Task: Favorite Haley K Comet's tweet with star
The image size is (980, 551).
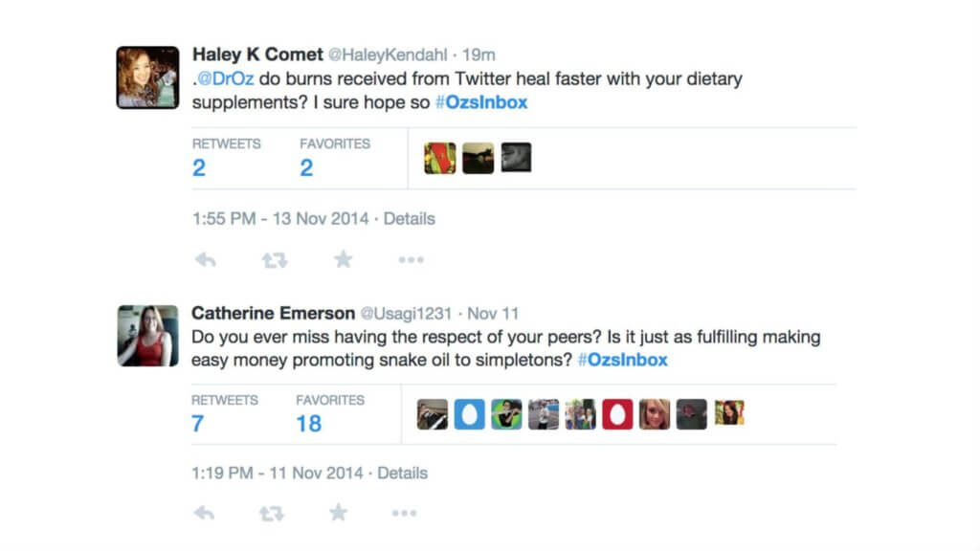Action: click(x=343, y=259)
